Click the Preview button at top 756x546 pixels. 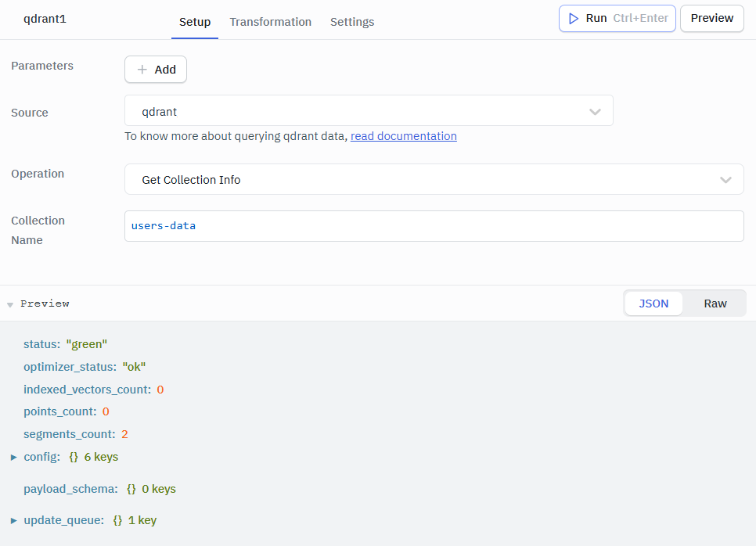(712, 18)
